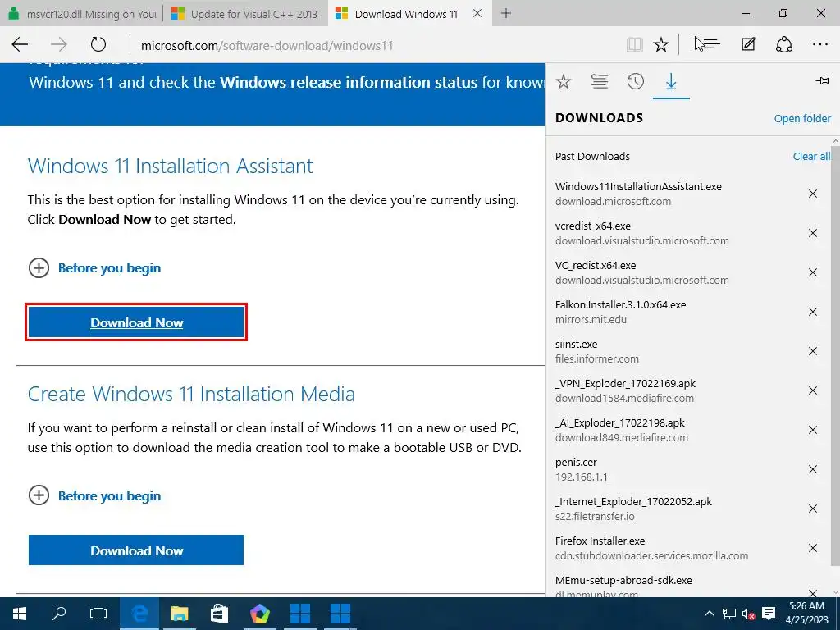Viewport: 840px width, 630px height.
Task: Remove vcredist_x64.exe from downloads list
Action: coord(813,233)
